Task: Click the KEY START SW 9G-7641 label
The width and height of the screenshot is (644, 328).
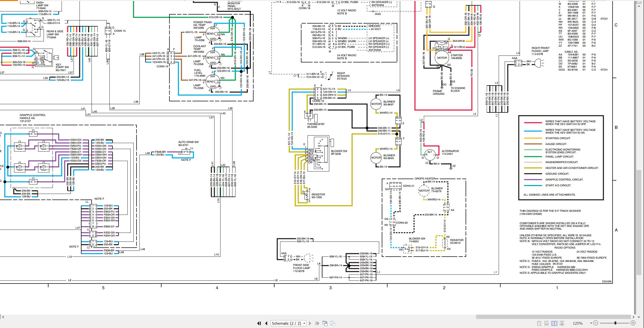Action: 62,67
